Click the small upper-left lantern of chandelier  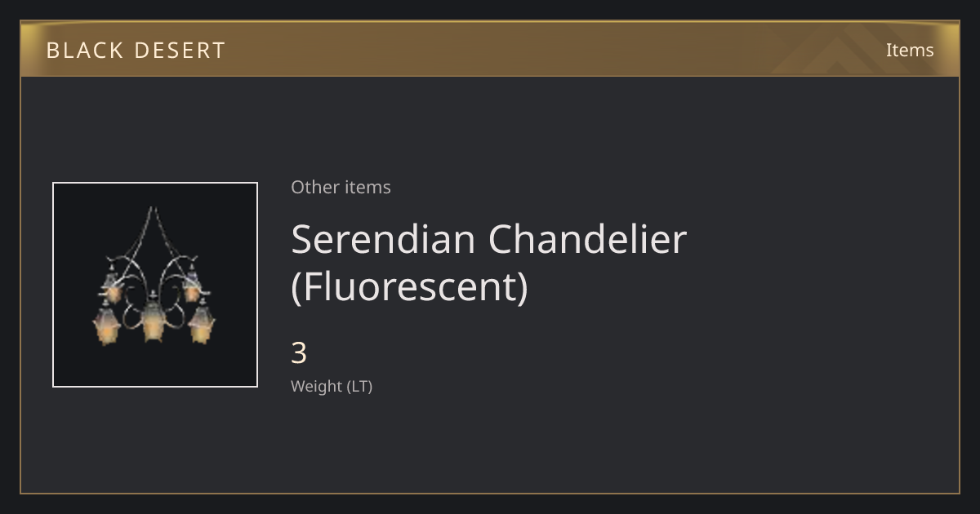point(112,286)
